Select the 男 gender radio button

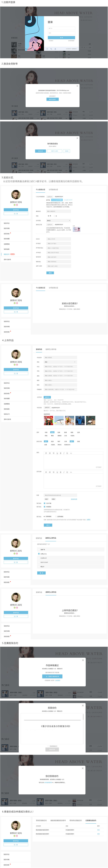[x=48, y=216]
